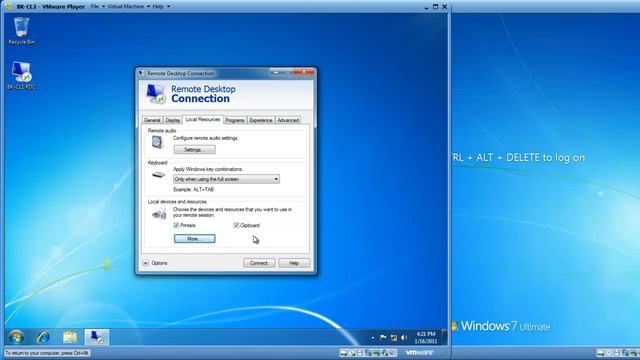This screenshot has height=360, width=640.
Task: Open the VMware Player File menu
Action: point(97,7)
